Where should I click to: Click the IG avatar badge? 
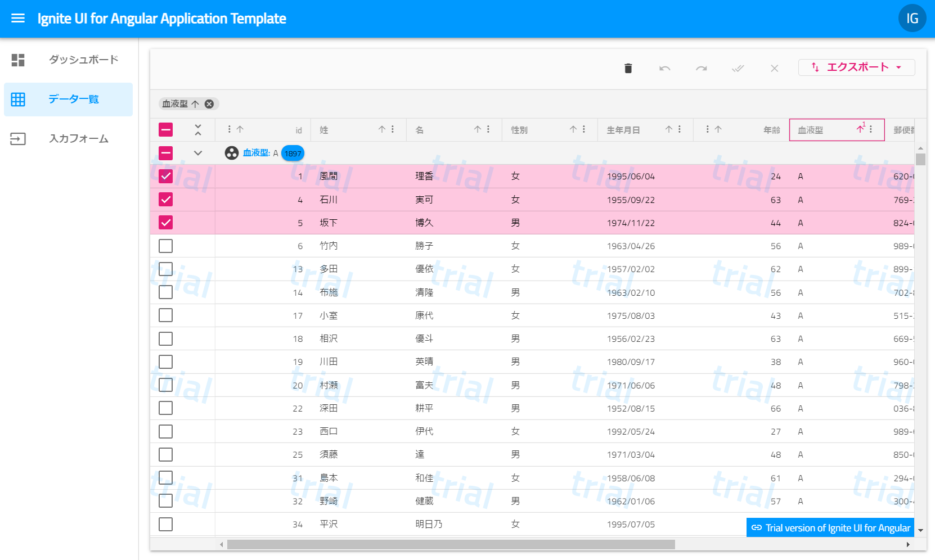[x=912, y=18]
